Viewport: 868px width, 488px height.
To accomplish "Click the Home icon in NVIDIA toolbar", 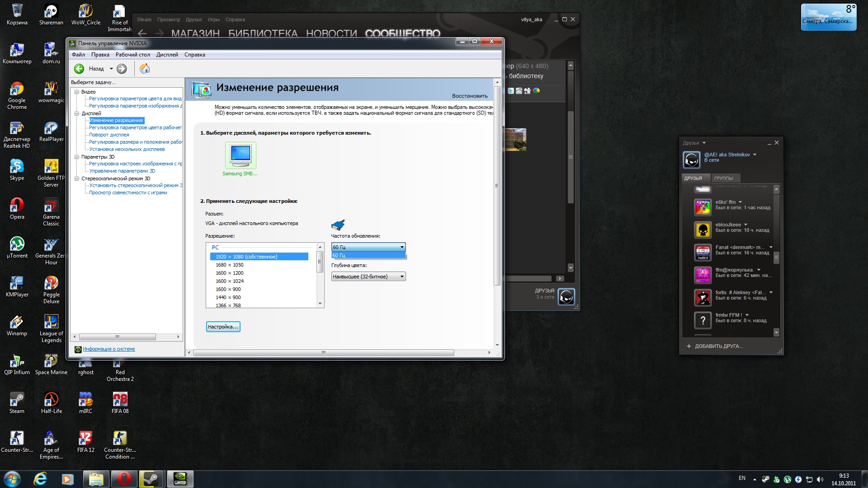I will (145, 69).
